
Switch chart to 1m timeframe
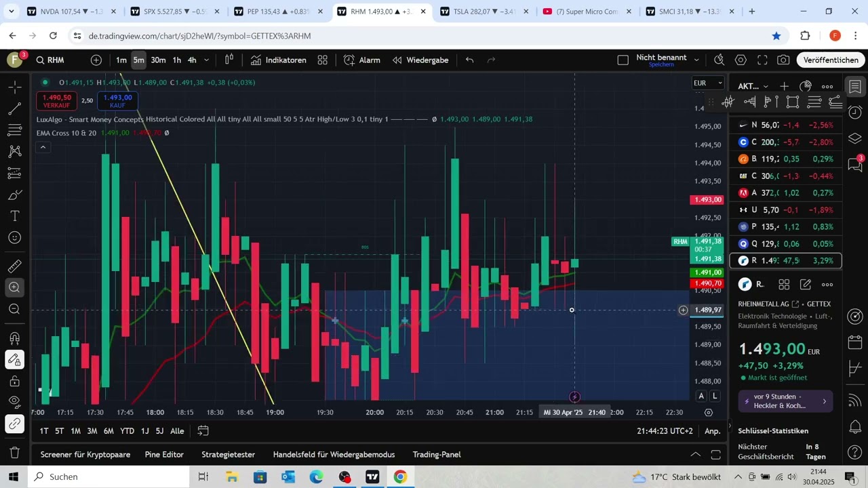121,60
